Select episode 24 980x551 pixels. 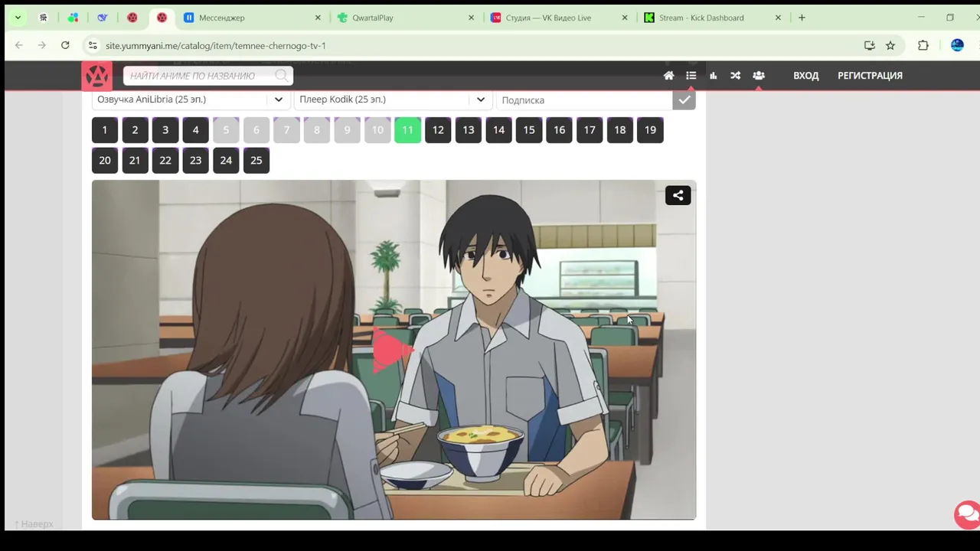tap(226, 161)
